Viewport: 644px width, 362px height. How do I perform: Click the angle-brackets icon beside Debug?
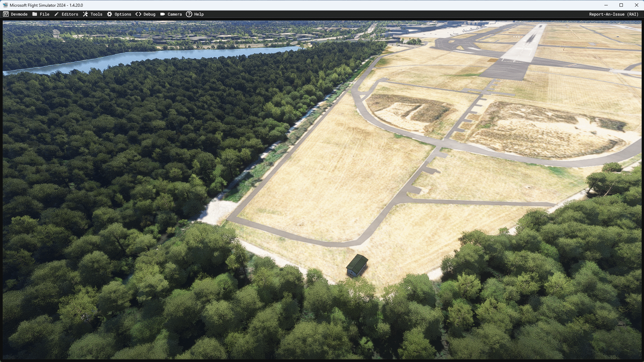138,14
